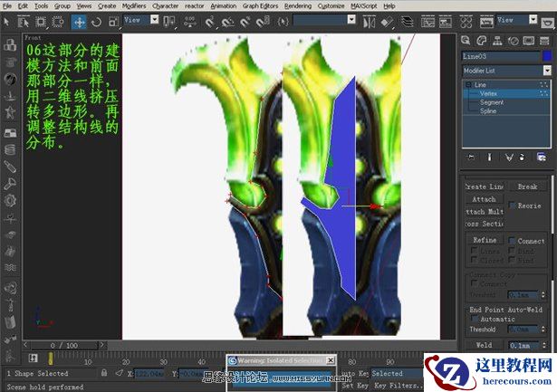Click Configure Modifier Sets icon
Image resolution: width=557 pixels, height=392 pixels.
[542, 157]
